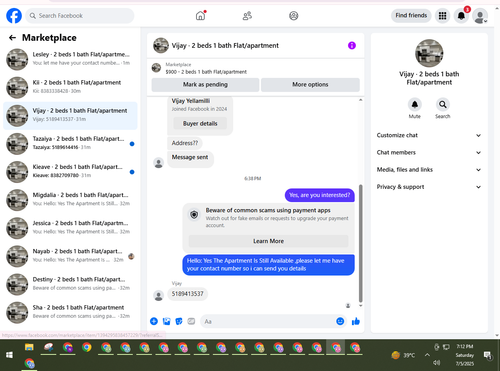Click the 'Yes, are you interested?' message

[319, 195]
